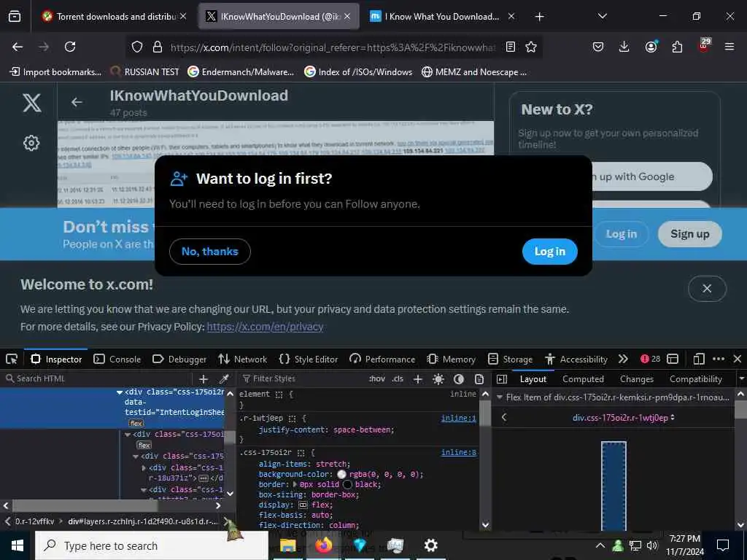The image size is (747, 560).
Task: Add a new CSS rule
Action: click(x=418, y=379)
